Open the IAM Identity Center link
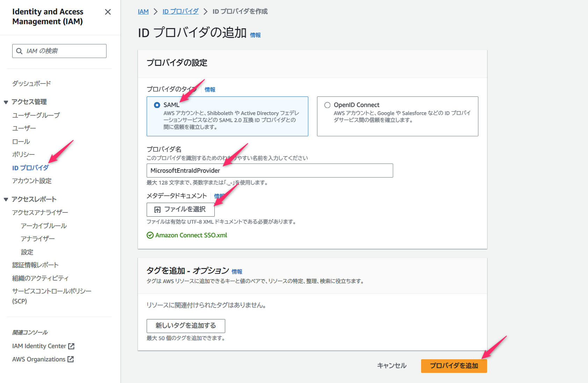 (x=39, y=346)
